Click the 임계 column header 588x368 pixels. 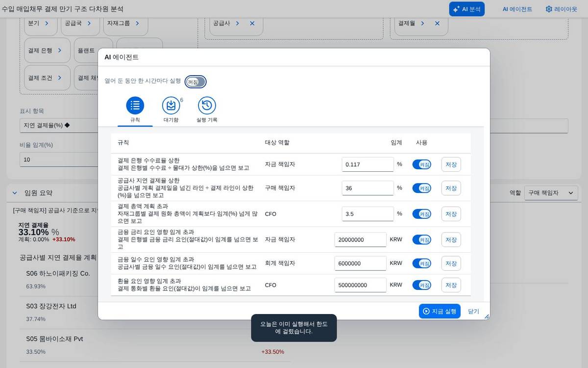tap(396, 142)
